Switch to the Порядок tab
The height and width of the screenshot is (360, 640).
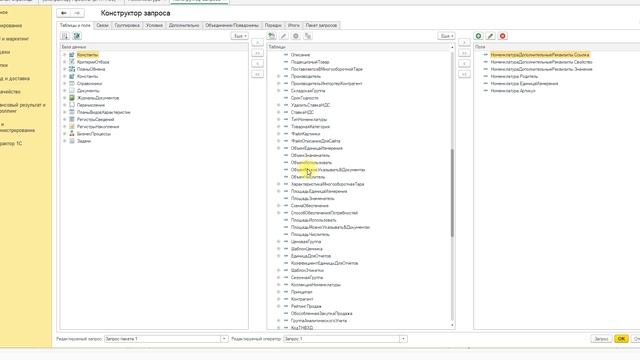tap(273, 25)
